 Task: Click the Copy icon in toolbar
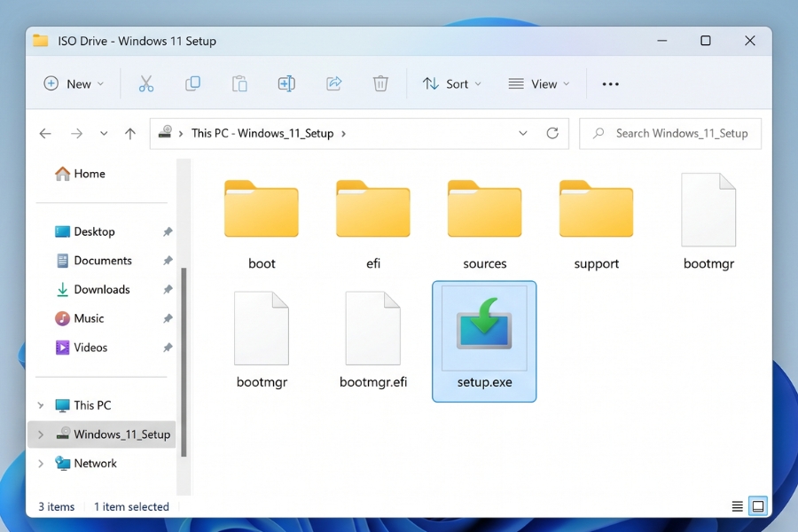pyautogui.click(x=193, y=83)
